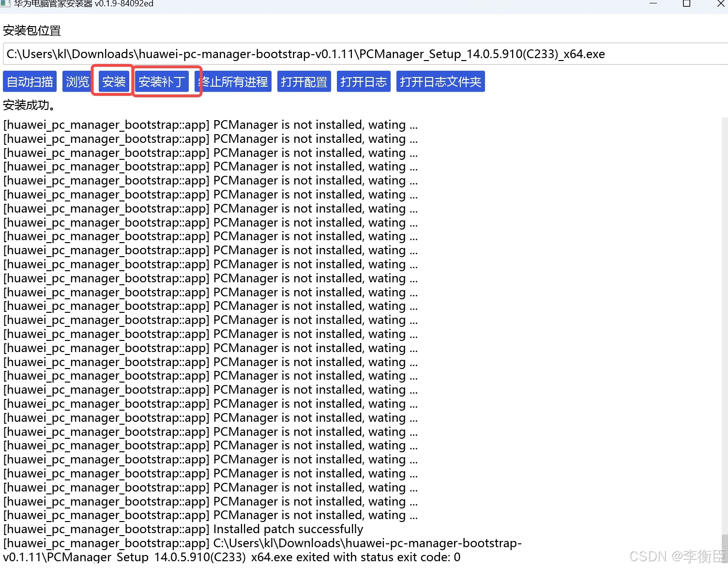Select the 安装成功。 status message

pos(29,105)
